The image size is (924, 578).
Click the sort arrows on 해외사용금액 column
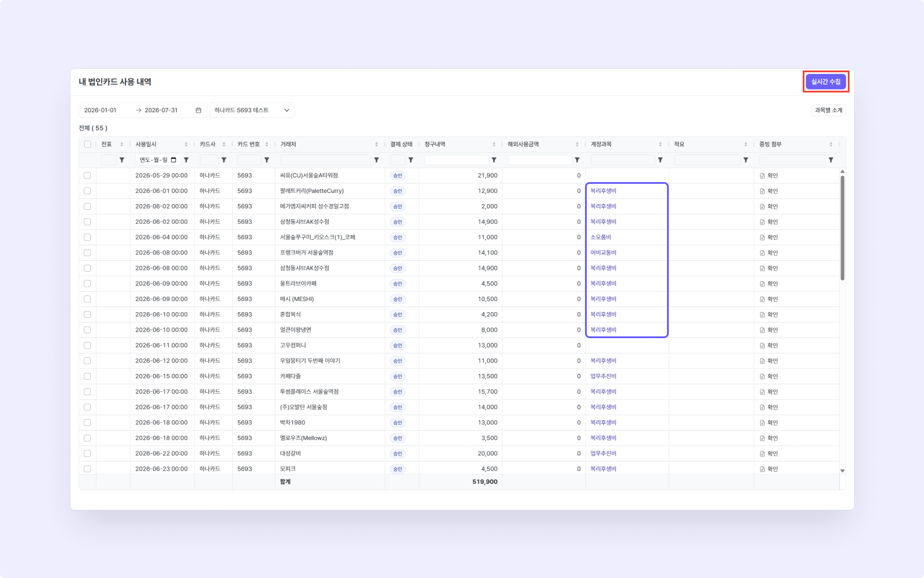click(x=577, y=144)
